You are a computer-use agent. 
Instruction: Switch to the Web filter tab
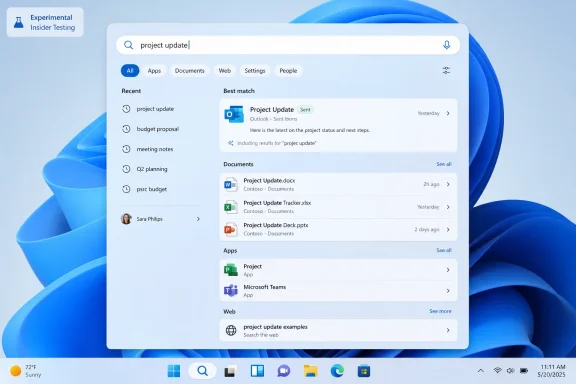click(225, 71)
